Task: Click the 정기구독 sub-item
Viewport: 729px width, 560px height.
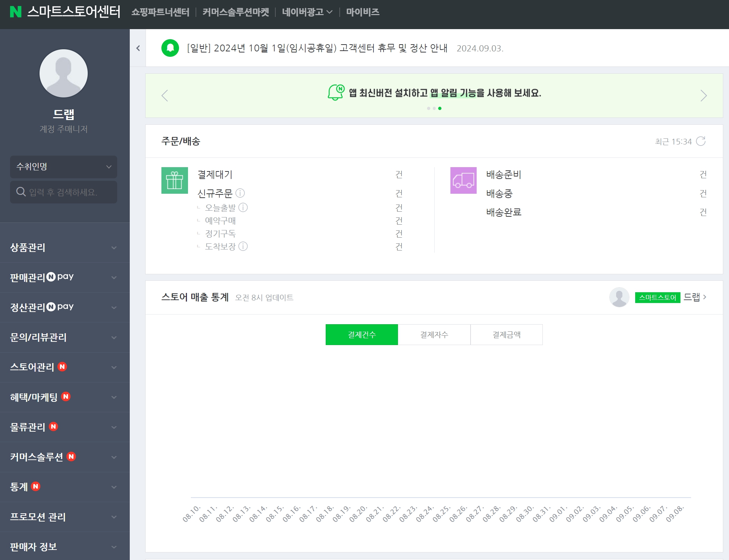Action: click(220, 233)
